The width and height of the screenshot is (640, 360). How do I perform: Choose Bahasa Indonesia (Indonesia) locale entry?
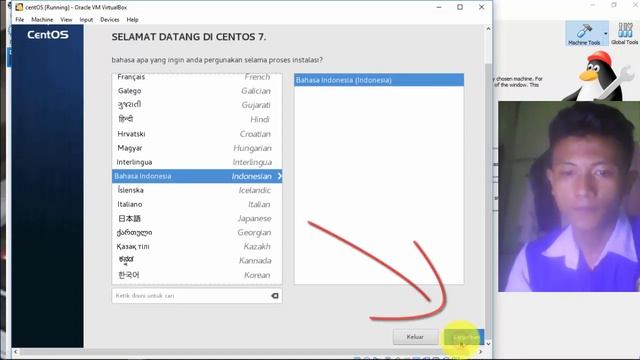pyautogui.click(x=379, y=80)
